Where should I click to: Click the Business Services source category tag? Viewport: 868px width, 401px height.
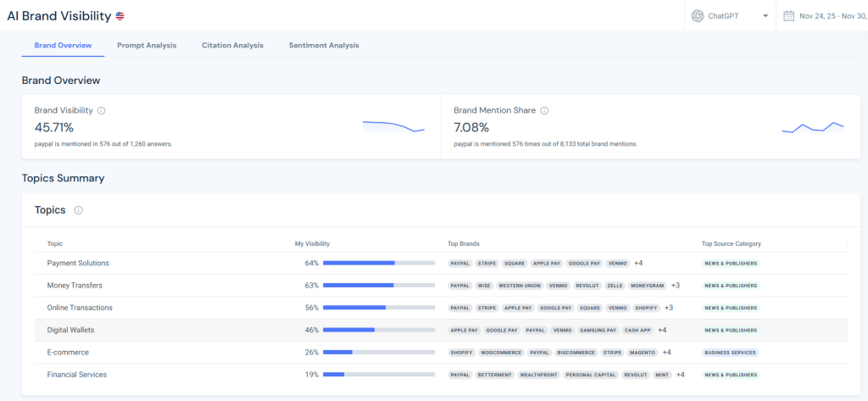730,353
